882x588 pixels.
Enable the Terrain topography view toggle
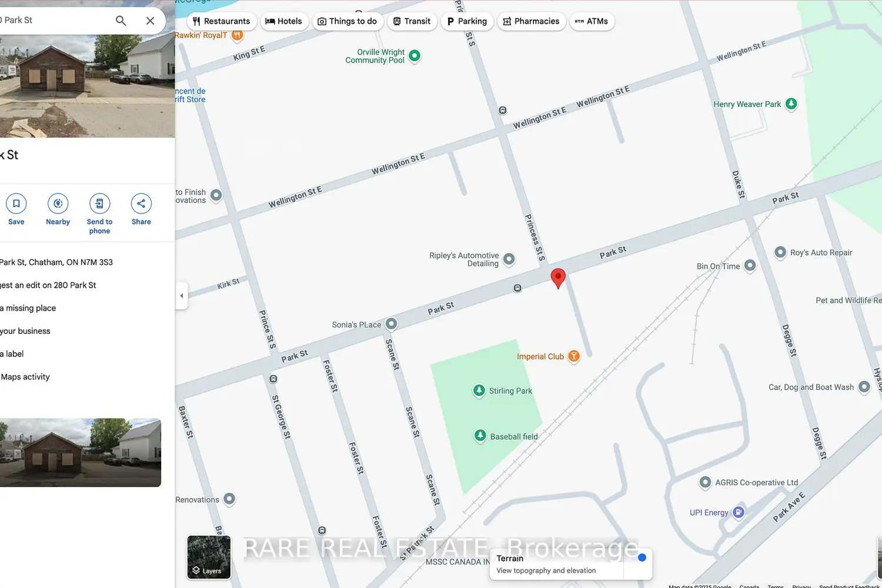(x=642, y=557)
